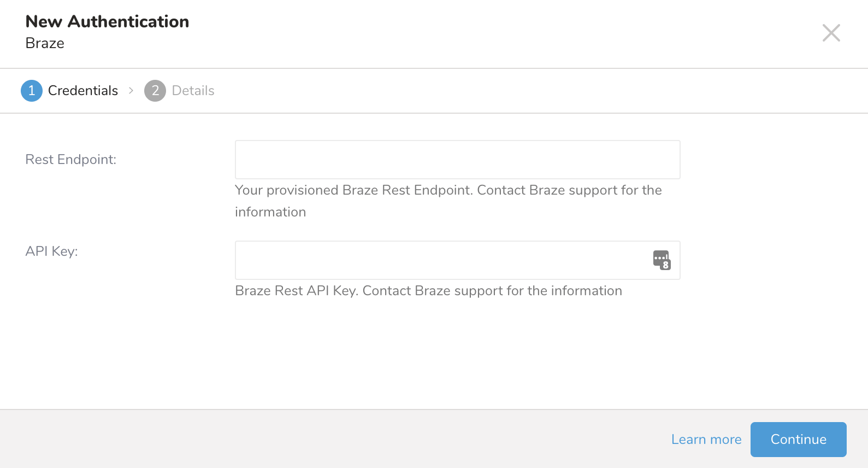Click the gray footer bar background
The width and height of the screenshot is (868, 468).
tap(328, 439)
